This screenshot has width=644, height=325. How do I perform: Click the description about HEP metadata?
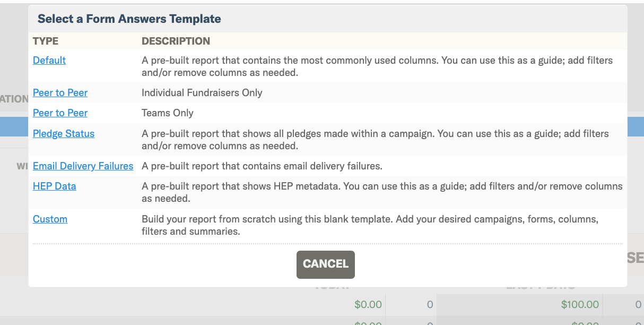(382, 192)
